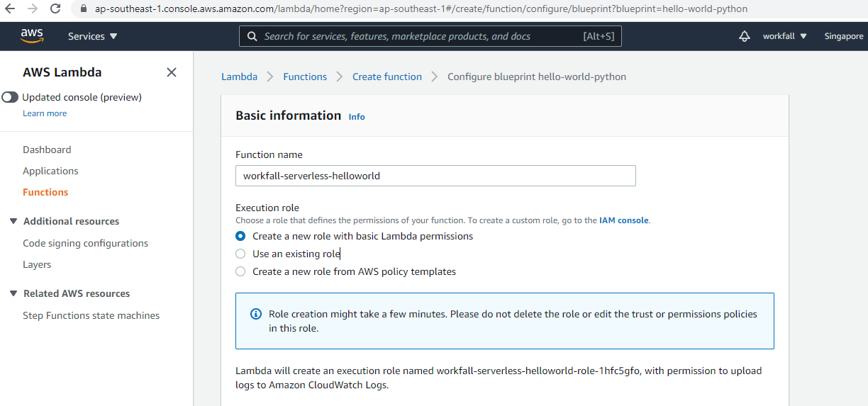Open Functions in the sidebar
Screen dimensions: 868x406
coord(45,192)
